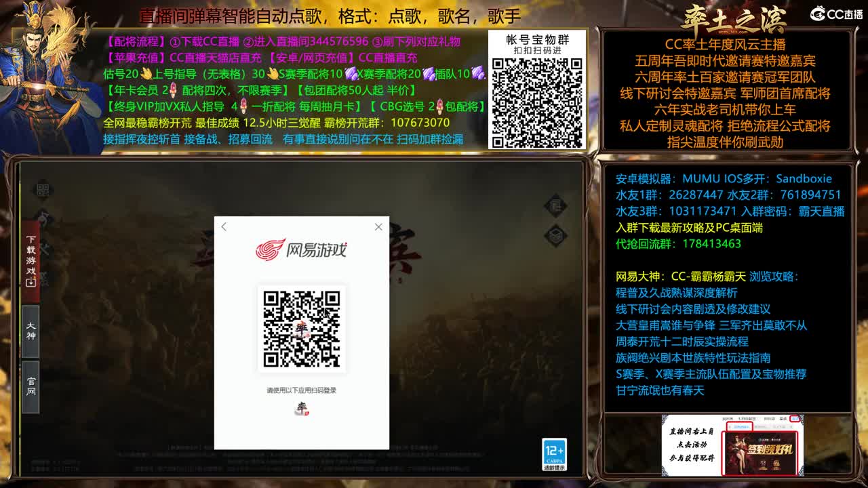Click the 配将流程 instruction line
Screen dimensions: 868x488
click(283, 41)
